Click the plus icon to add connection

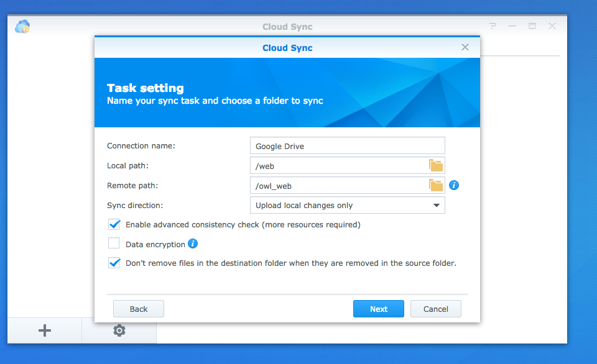coord(45,330)
